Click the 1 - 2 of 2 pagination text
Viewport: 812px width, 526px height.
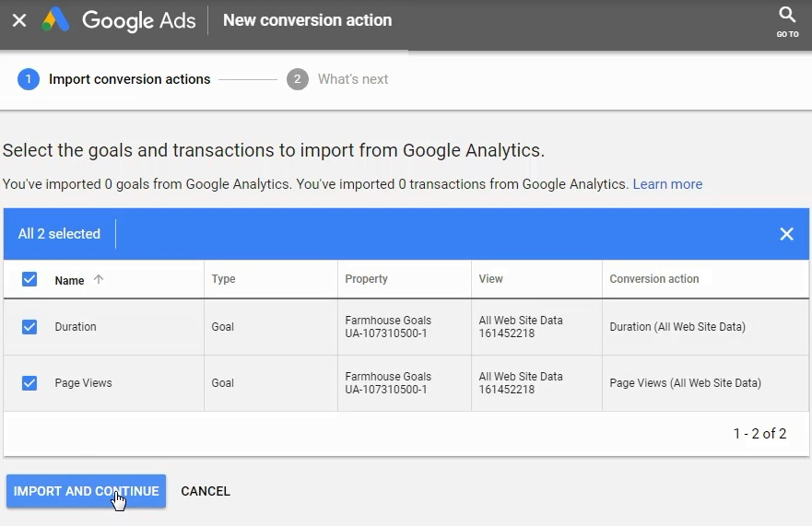(759, 434)
